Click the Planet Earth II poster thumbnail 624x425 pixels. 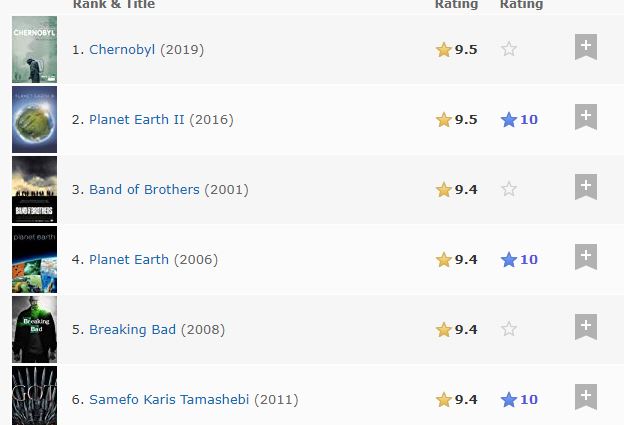34,119
